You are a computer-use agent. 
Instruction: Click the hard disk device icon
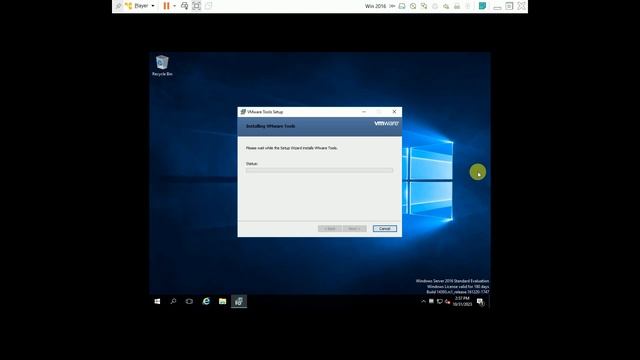(x=402, y=6)
